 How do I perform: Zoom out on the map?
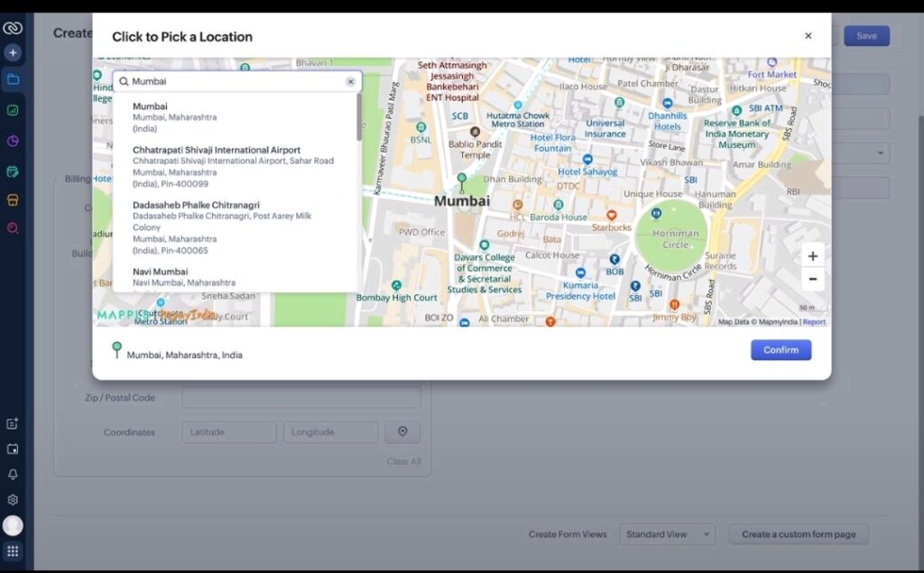(x=812, y=279)
